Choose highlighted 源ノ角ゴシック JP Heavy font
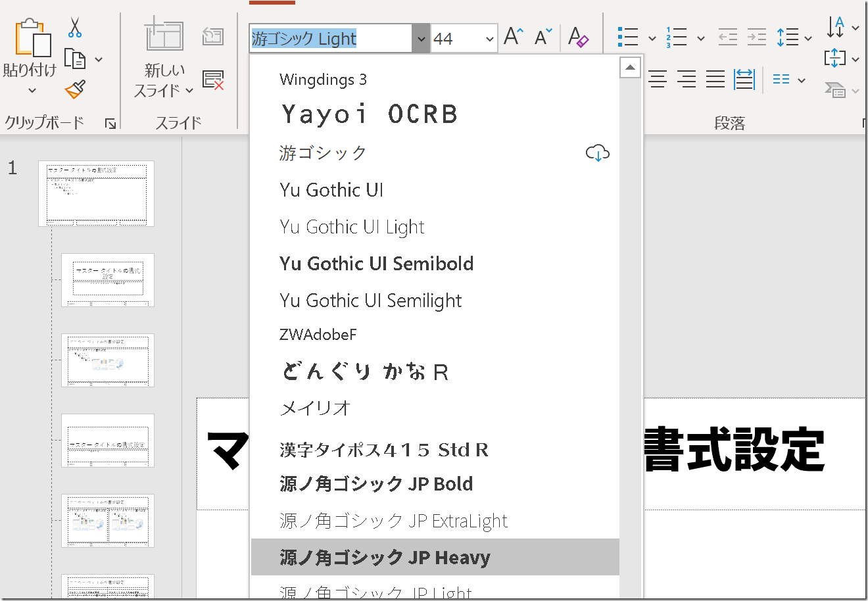This screenshot has width=868, height=601. [x=435, y=558]
